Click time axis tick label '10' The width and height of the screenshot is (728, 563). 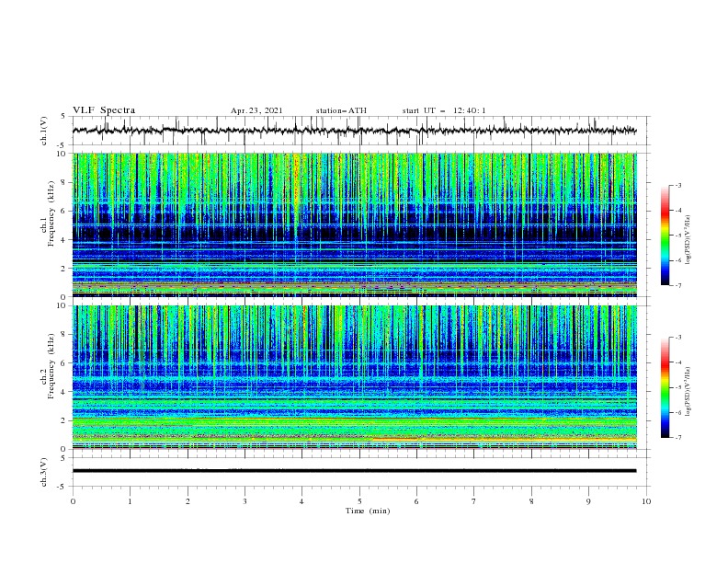pyautogui.click(x=646, y=501)
